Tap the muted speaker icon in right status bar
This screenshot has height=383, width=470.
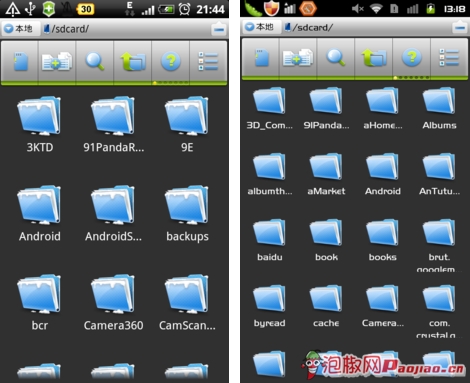click(358, 9)
